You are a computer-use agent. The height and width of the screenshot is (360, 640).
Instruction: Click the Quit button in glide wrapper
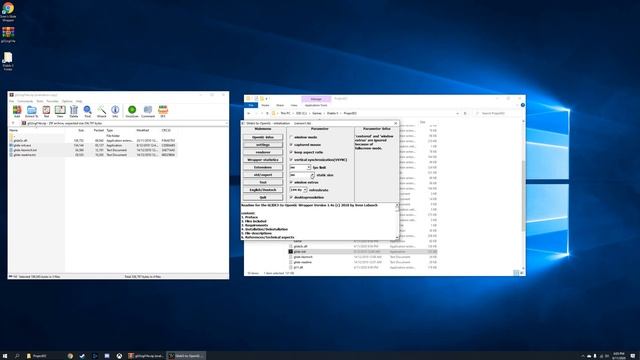pos(263,197)
